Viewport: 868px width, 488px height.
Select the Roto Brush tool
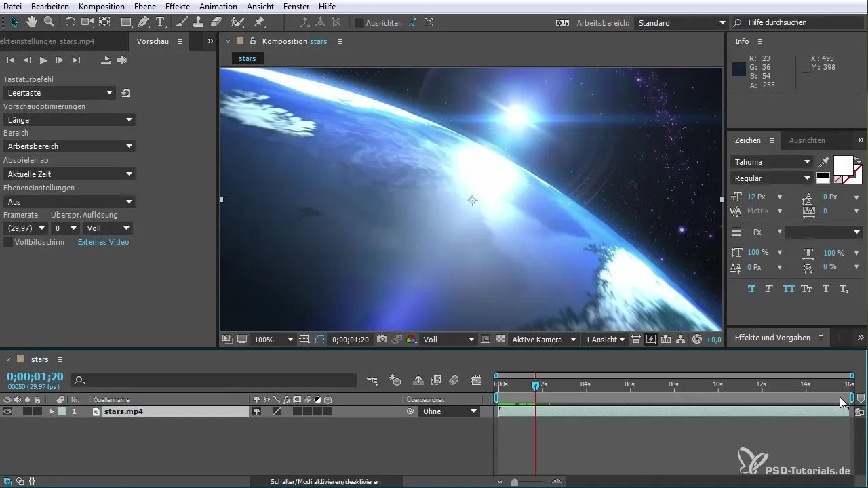pyautogui.click(x=237, y=22)
